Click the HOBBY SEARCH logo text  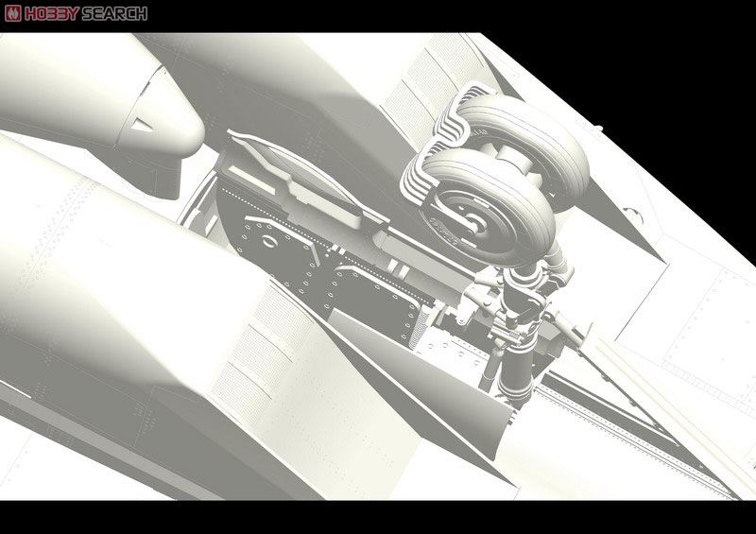(x=86, y=13)
